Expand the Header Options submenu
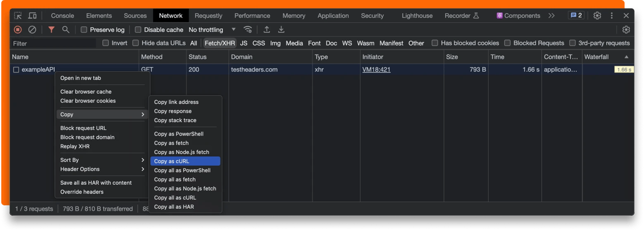The image size is (644, 231). [x=102, y=169]
